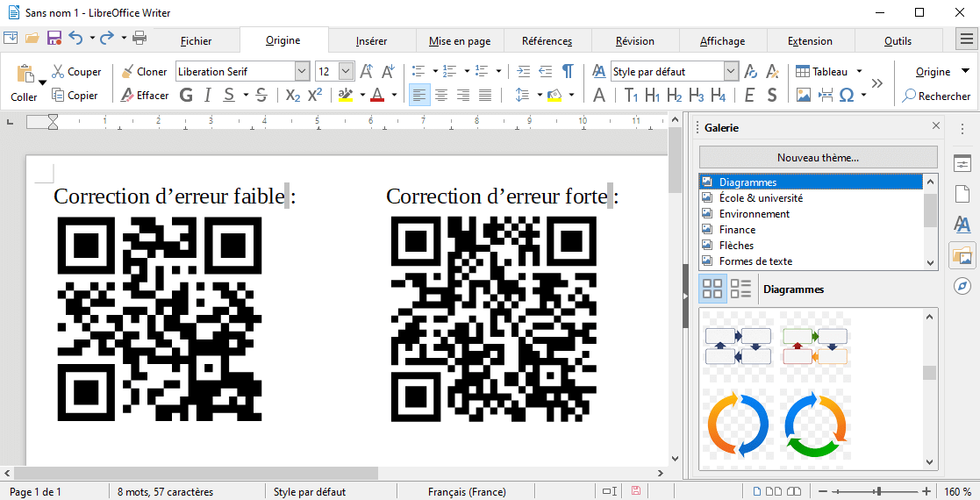Switch Gallery to icon view

pyautogui.click(x=712, y=289)
